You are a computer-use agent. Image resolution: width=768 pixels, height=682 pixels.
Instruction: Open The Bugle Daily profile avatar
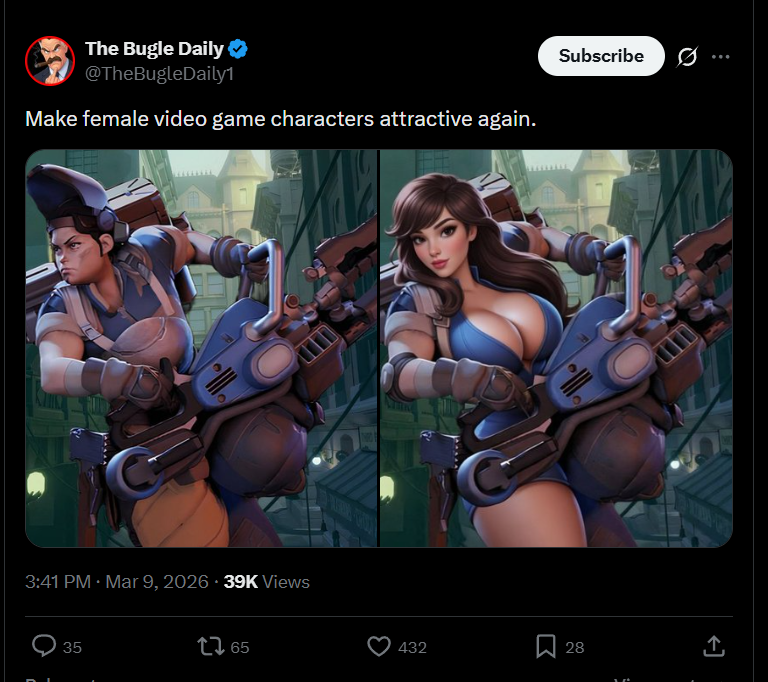click(x=50, y=61)
